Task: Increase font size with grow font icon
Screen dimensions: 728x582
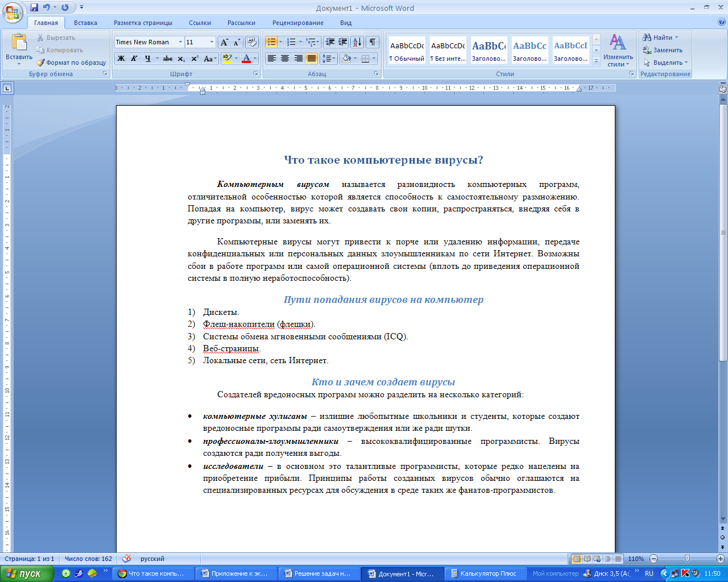Action: point(225,42)
